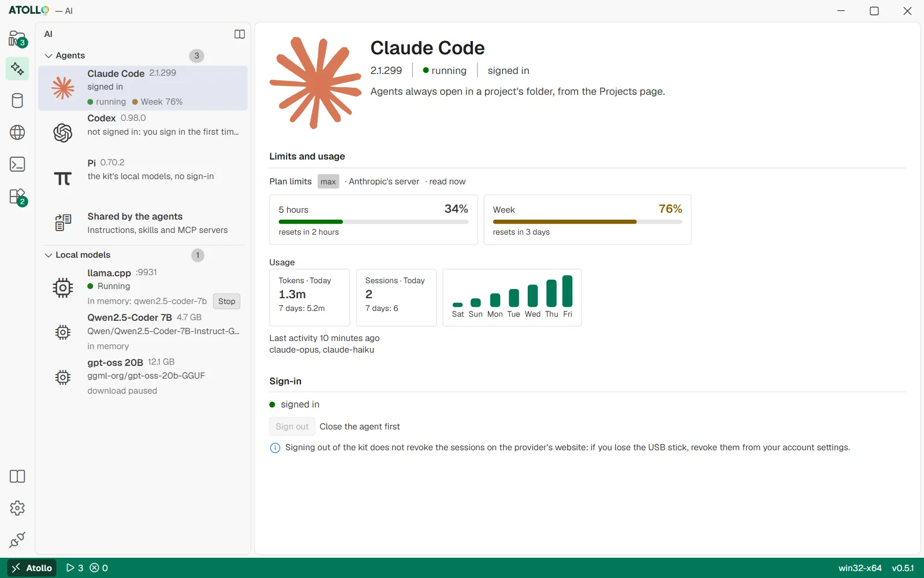Viewport: 924px width, 578px height.
Task: Click the gpt-oss 20B chip icon
Action: click(63, 377)
